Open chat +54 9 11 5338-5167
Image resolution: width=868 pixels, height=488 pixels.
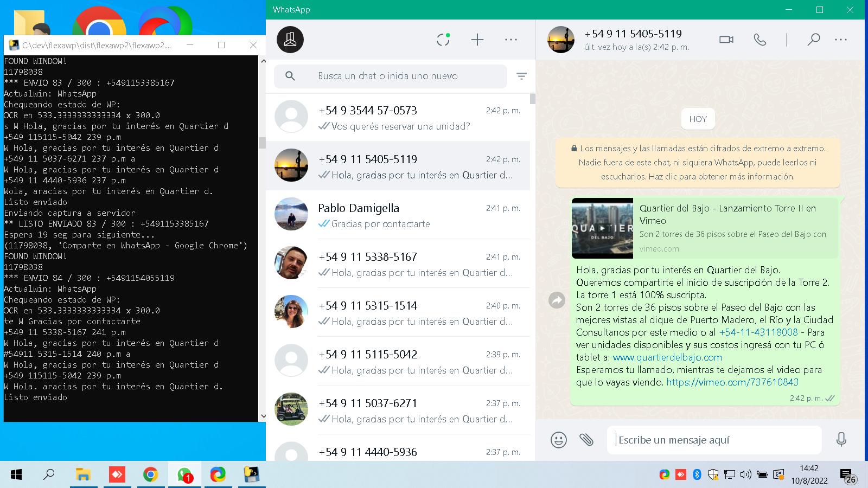398,264
